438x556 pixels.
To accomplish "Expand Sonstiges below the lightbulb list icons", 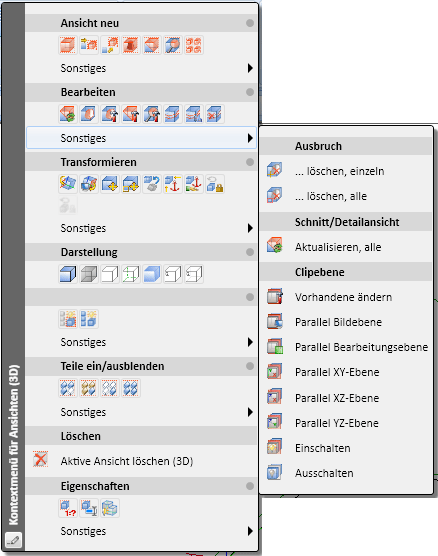I will coord(141,342).
